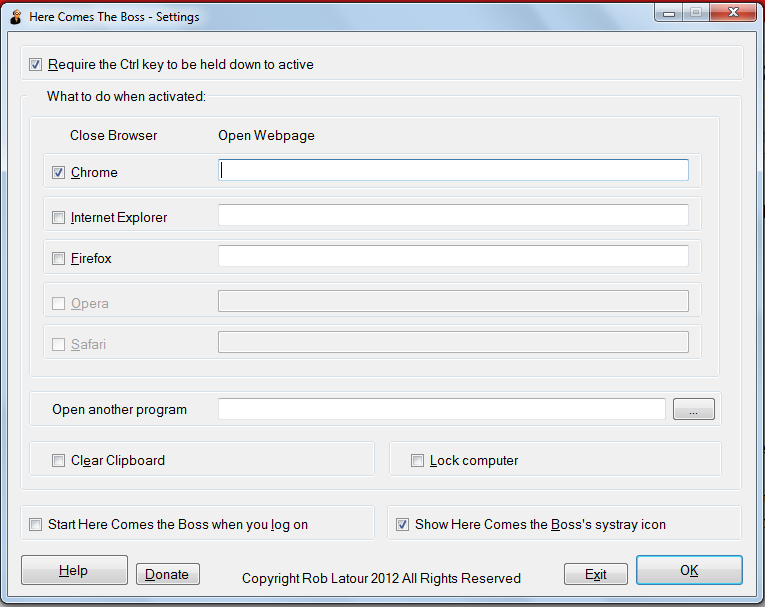
Task: Click the Copyright Rob Latour 2012 text
Action: [382, 578]
